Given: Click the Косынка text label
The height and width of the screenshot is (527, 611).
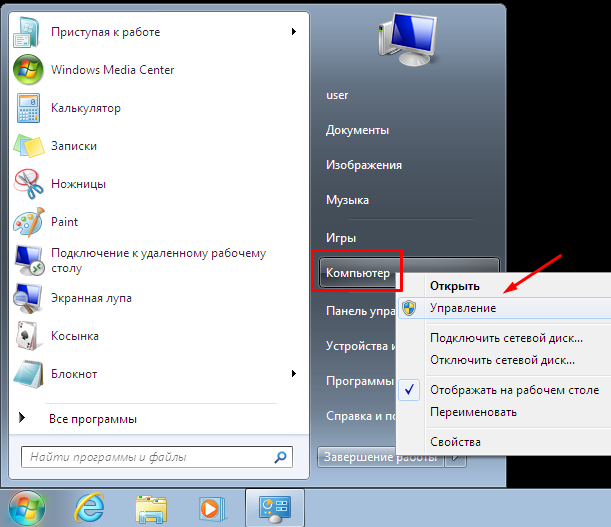Looking at the screenshot, I should pos(75,336).
